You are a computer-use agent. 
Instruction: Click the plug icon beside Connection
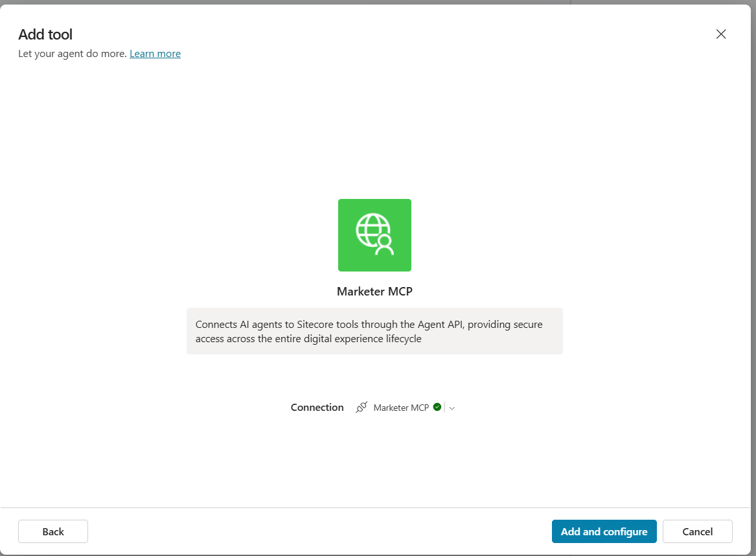click(361, 408)
